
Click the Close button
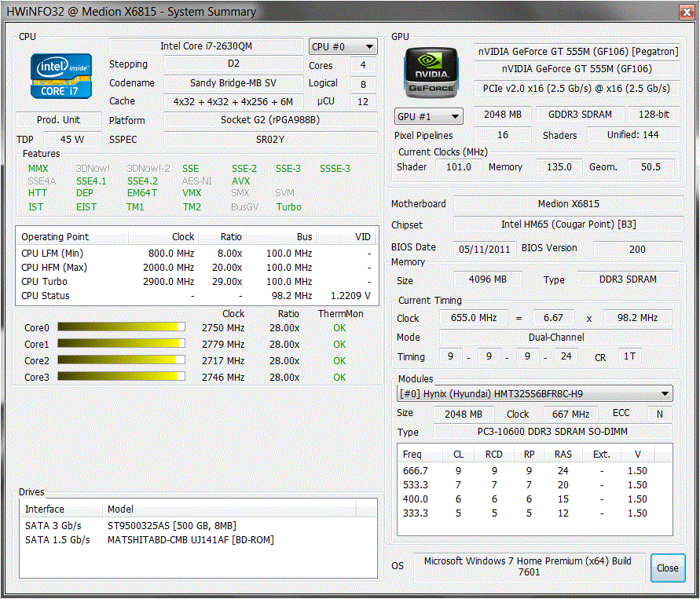click(x=668, y=568)
